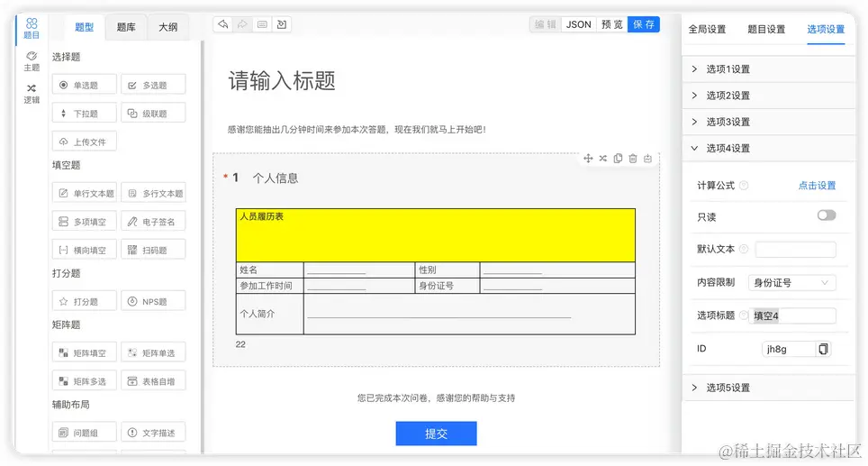Viewport: 868px width, 466px height.
Task: Click the 默认文本 input field
Action: pos(795,250)
